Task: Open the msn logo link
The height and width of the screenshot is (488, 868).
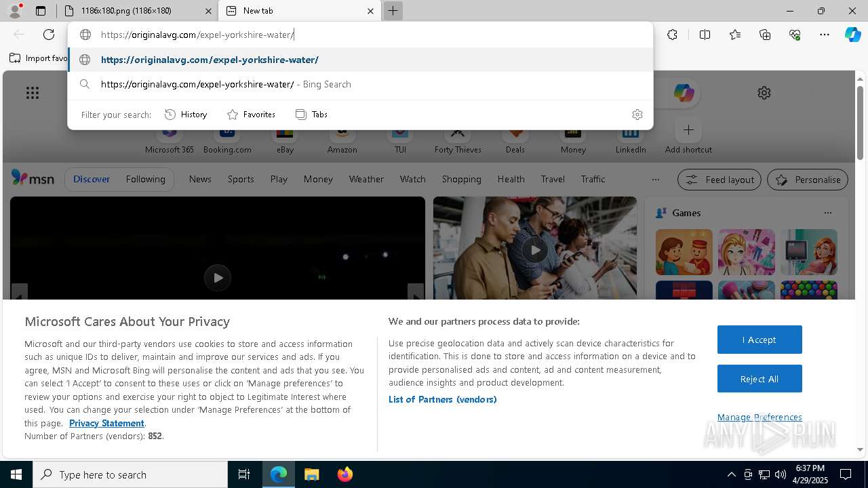Action: tap(33, 178)
